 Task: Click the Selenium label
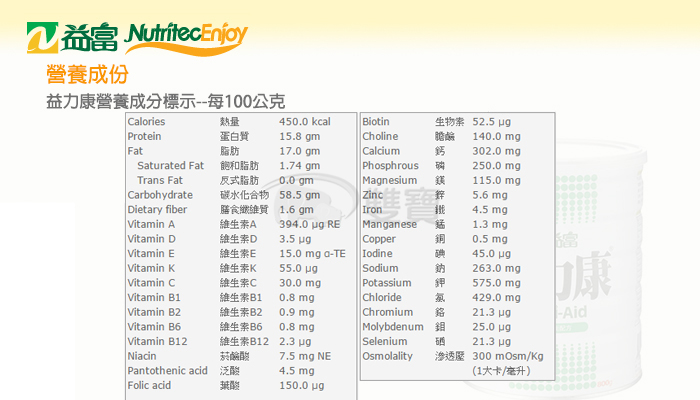(x=384, y=342)
